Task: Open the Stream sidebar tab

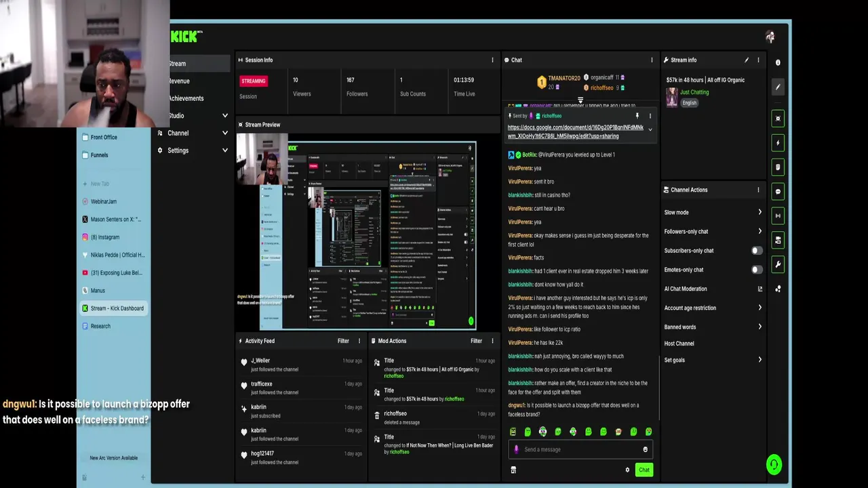Action: pos(199,64)
